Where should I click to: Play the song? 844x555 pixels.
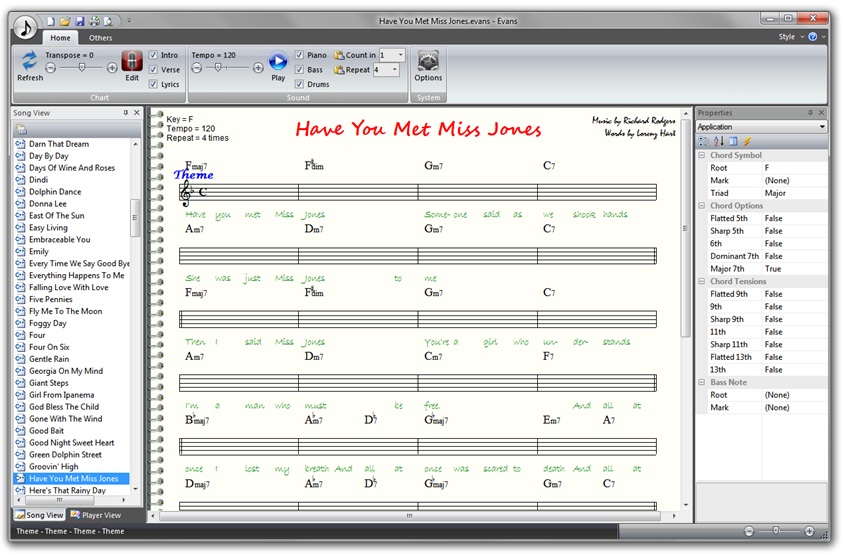[x=278, y=66]
